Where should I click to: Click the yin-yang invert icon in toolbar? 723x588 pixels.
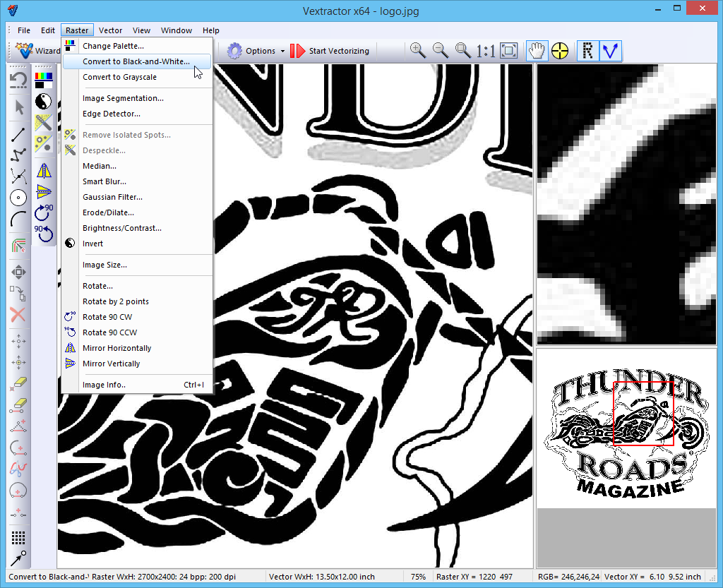pyautogui.click(x=44, y=101)
